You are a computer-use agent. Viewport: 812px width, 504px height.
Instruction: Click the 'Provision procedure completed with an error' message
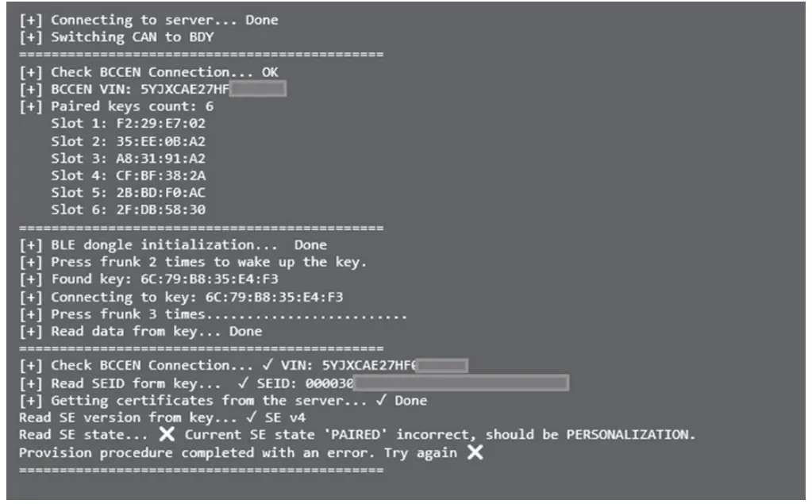click(x=237, y=452)
